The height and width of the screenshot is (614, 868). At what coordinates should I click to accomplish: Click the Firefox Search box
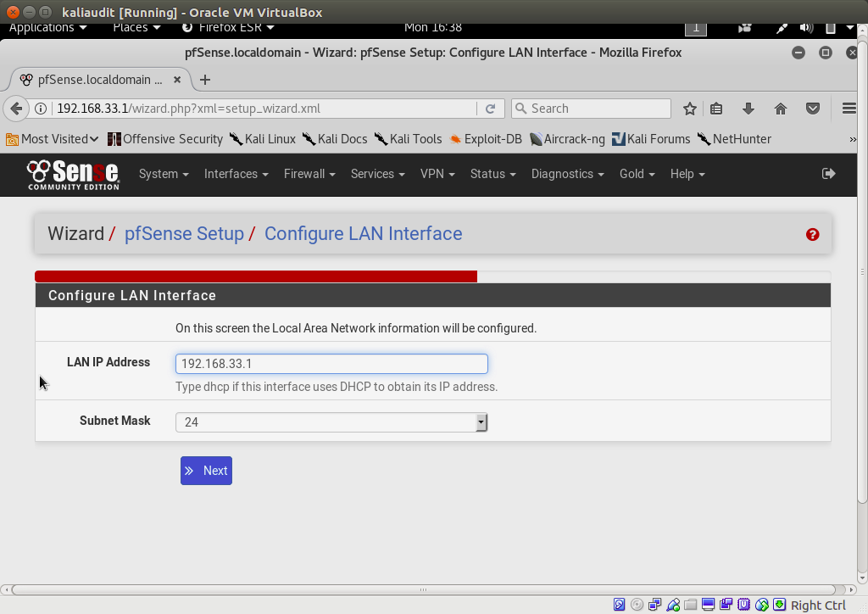[591, 109]
